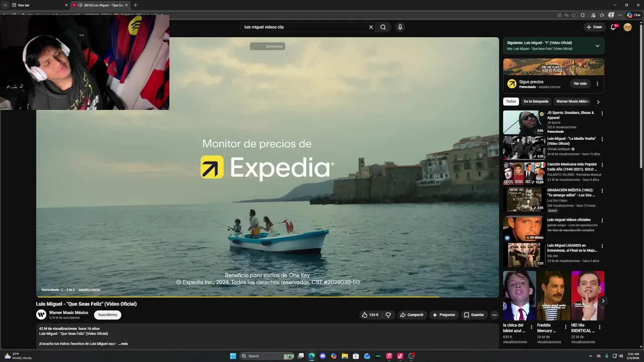The height and width of the screenshot is (362, 644).
Task: Open Edge profile icon
Action: pyautogui.click(x=611, y=15)
